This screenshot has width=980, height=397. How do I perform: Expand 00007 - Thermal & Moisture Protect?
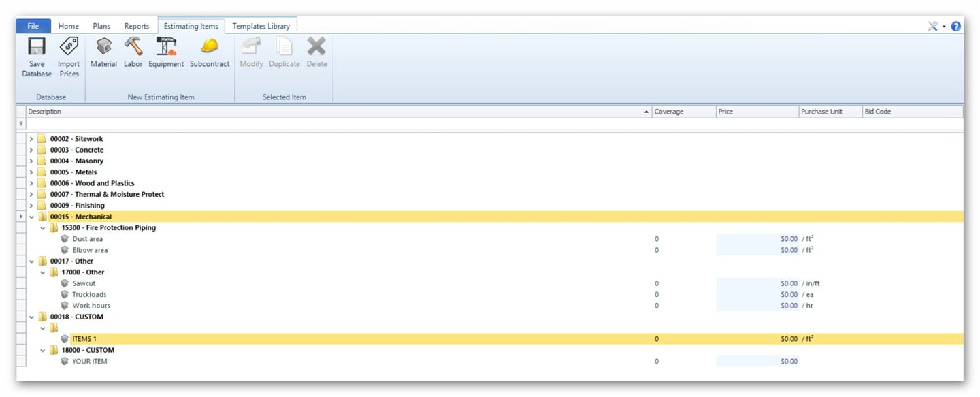coord(31,194)
